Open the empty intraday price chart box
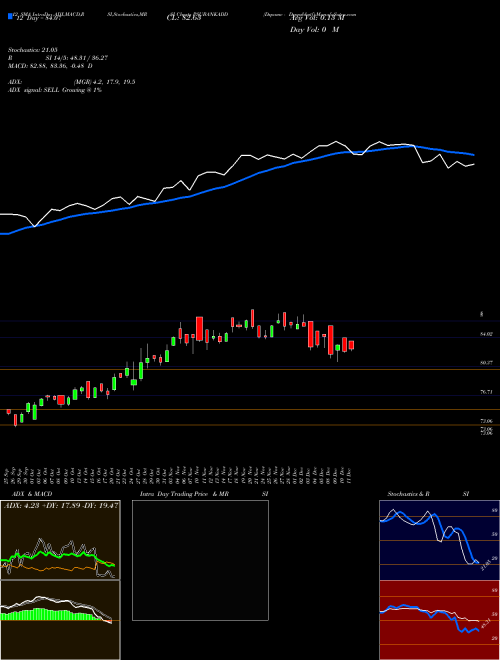 200,560
